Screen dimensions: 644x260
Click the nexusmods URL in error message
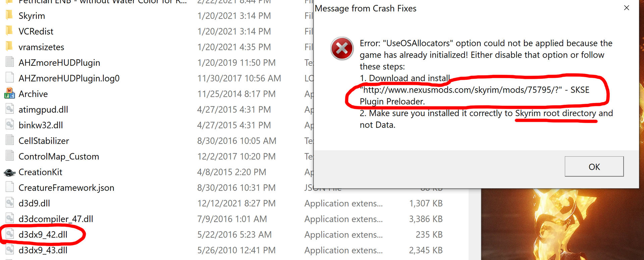(x=461, y=90)
